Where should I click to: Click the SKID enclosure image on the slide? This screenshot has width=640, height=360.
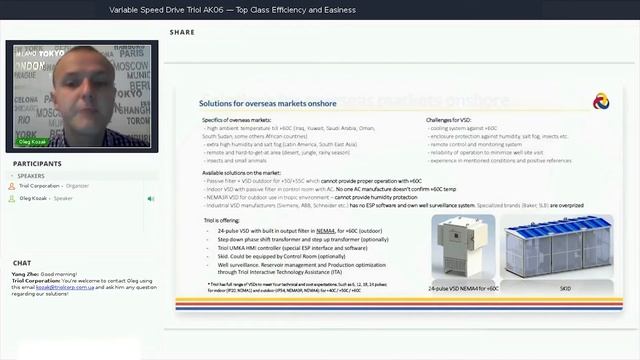(x=557, y=247)
